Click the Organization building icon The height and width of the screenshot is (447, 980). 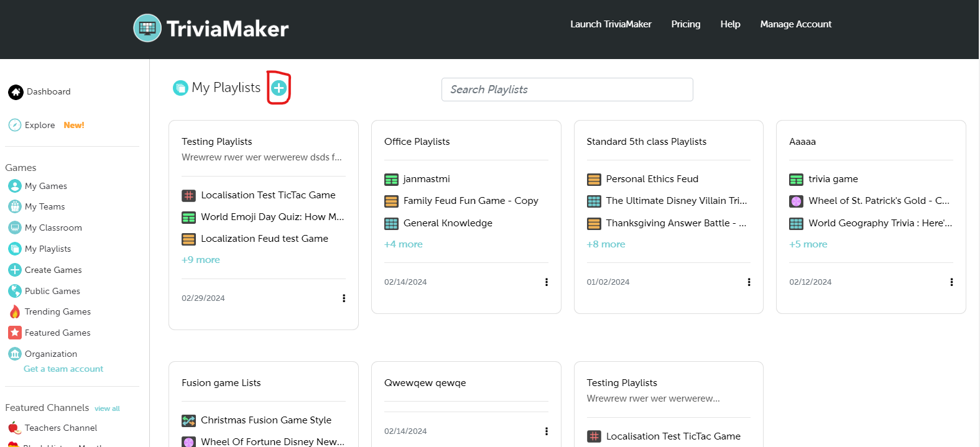[15, 354]
